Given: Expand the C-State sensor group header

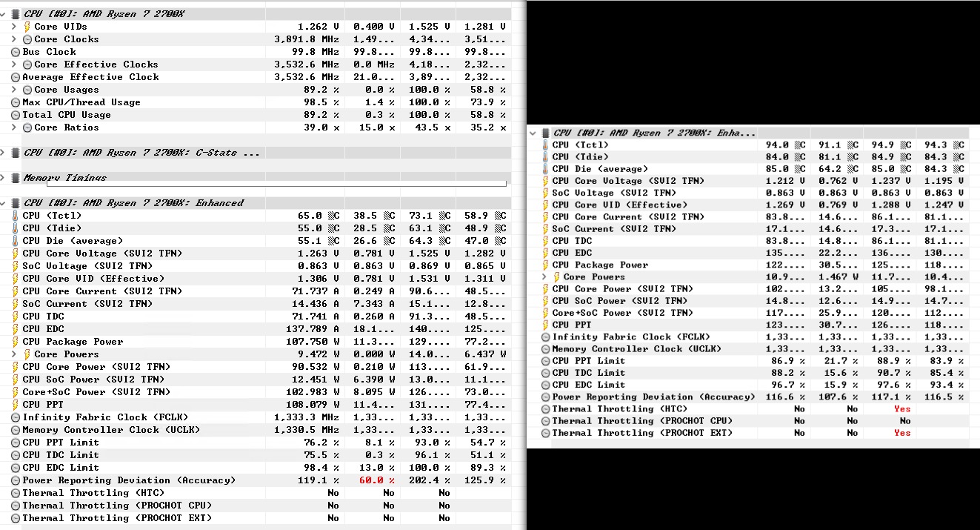Looking at the screenshot, I should click(3, 153).
